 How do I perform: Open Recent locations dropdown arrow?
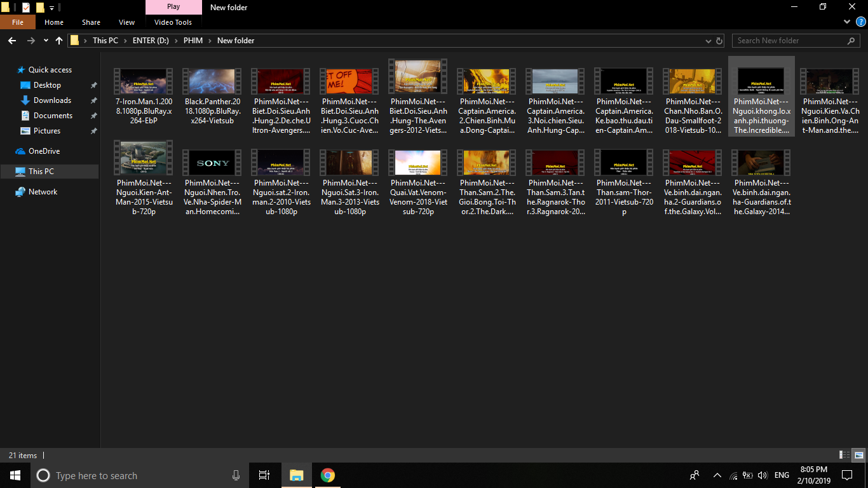coord(46,41)
